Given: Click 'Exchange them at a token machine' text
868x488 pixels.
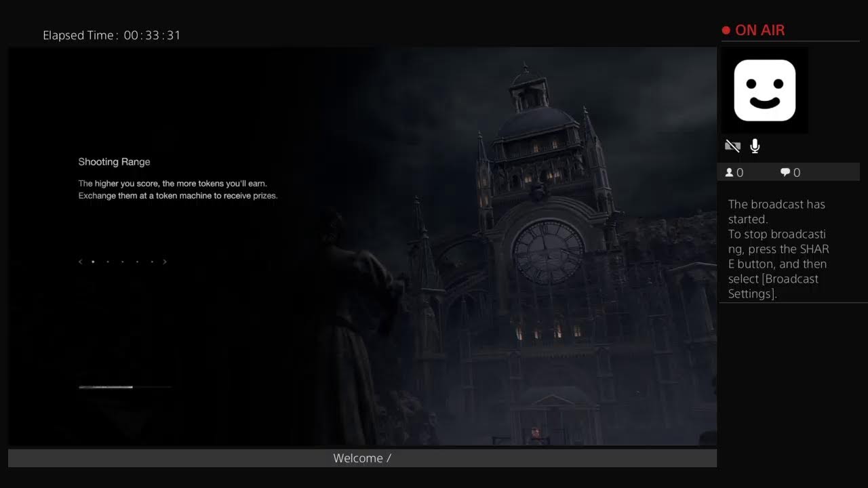Looking at the screenshot, I should pyautogui.click(x=178, y=196).
